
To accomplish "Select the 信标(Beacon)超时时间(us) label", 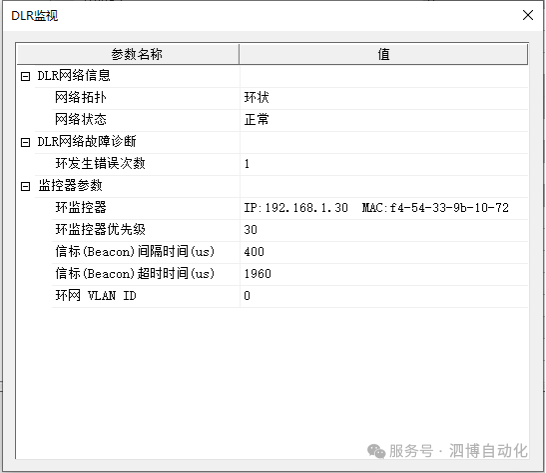I will point(135,273).
